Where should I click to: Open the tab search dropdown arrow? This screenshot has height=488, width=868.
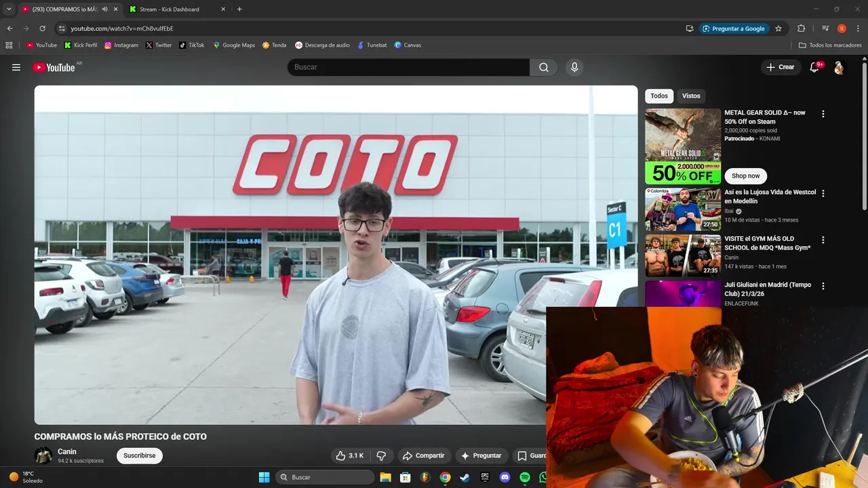click(9, 9)
